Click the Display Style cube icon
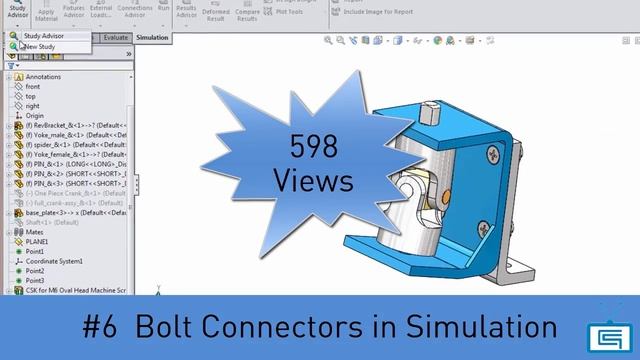The image size is (640, 360). click(398, 40)
